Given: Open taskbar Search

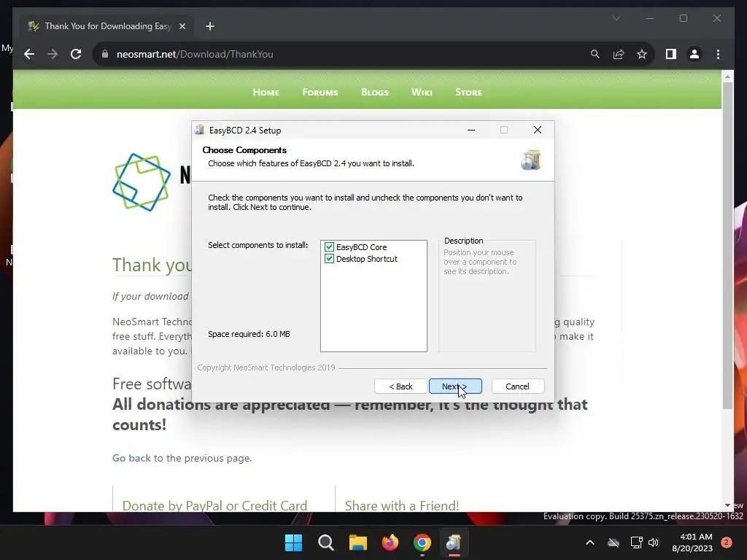Looking at the screenshot, I should pos(326,542).
